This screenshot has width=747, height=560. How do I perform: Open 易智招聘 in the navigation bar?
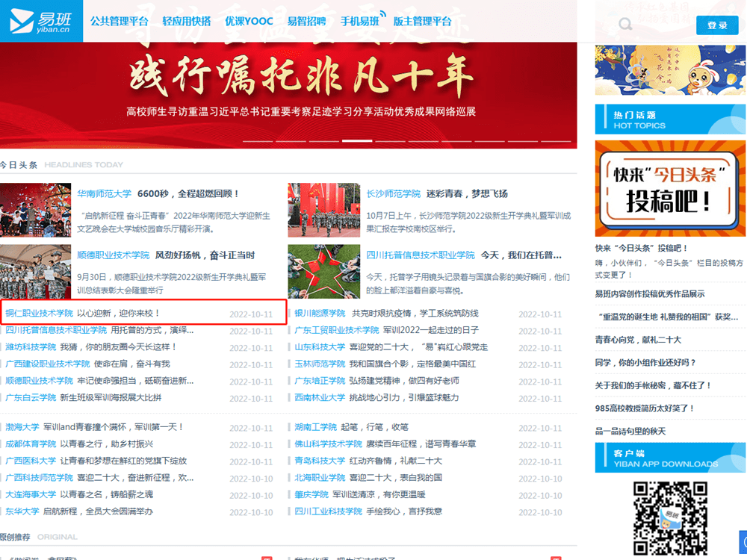pos(306,22)
